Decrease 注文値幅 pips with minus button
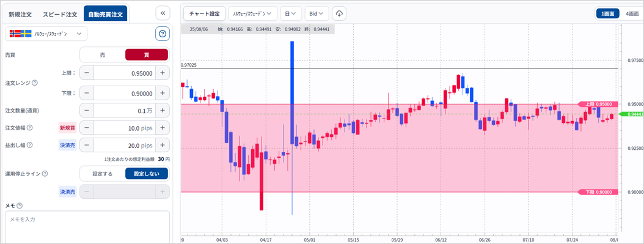644x244 pixels. [86, 128]
